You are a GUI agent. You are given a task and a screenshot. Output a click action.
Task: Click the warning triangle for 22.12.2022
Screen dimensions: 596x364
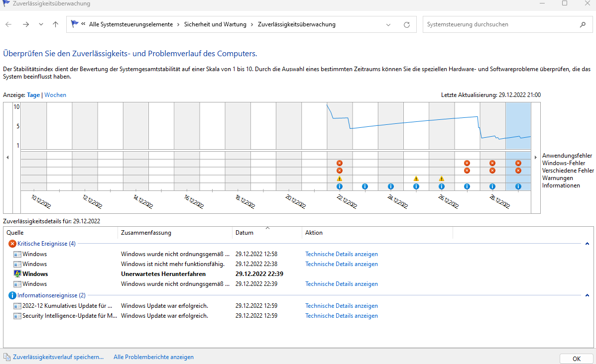point(340,179)
